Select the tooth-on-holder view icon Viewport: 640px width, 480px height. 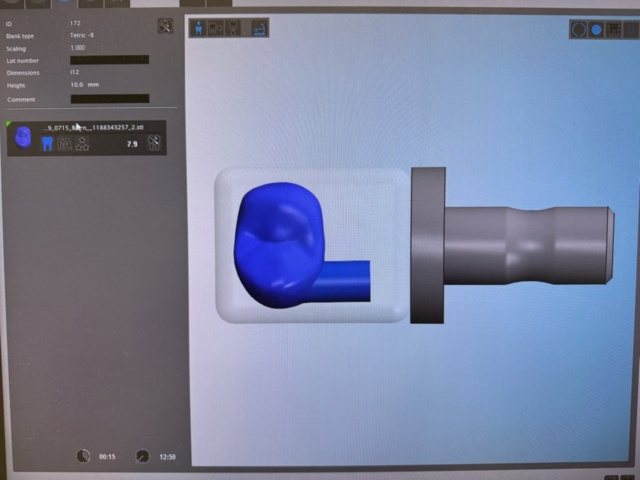coord(232,28)
